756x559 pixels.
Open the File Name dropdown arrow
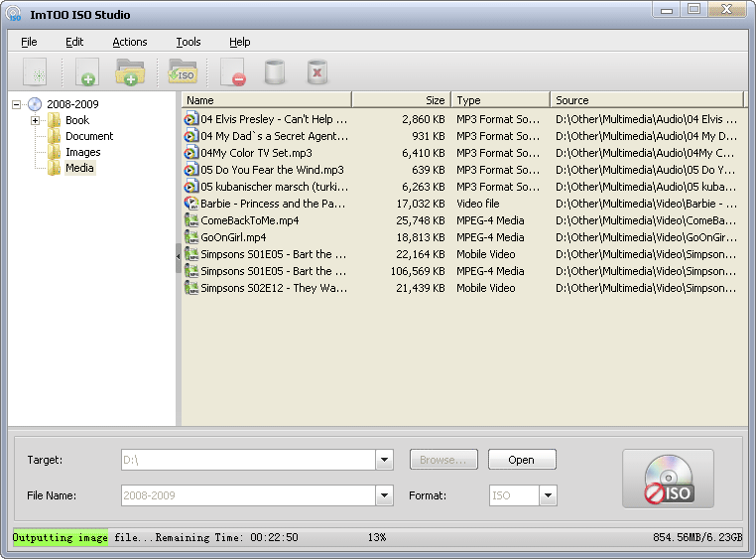tap(384, 495)
